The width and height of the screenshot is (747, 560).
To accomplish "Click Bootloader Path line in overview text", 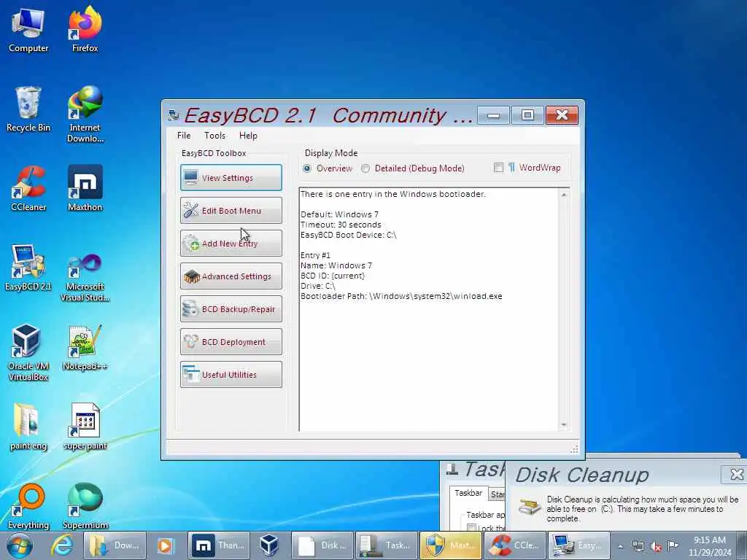I will tap(401, 296).
